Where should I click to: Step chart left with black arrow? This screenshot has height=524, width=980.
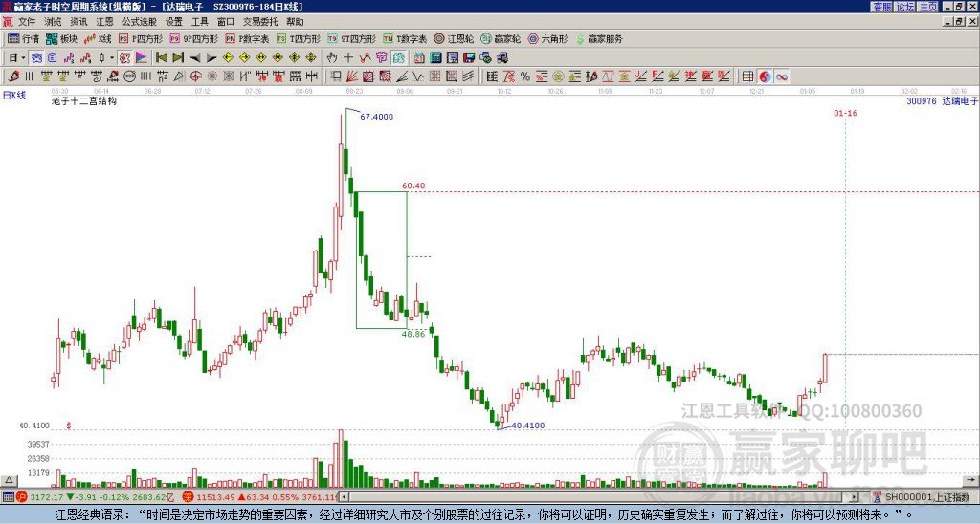[x=195, y=57]
